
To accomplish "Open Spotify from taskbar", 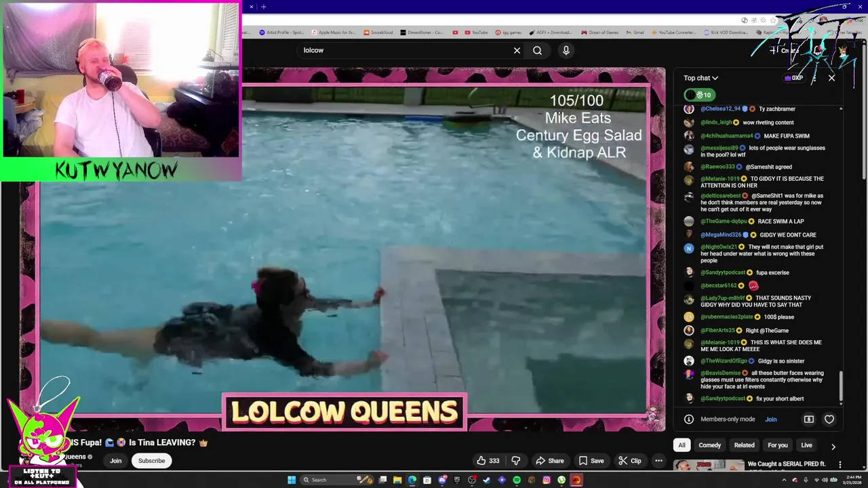I will (517, 480).
